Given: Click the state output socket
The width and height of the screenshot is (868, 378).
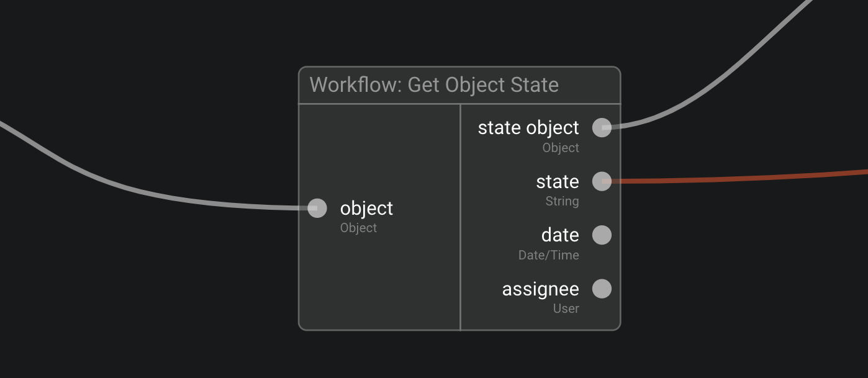Looking at the screenshot, I should coord(601,181).
